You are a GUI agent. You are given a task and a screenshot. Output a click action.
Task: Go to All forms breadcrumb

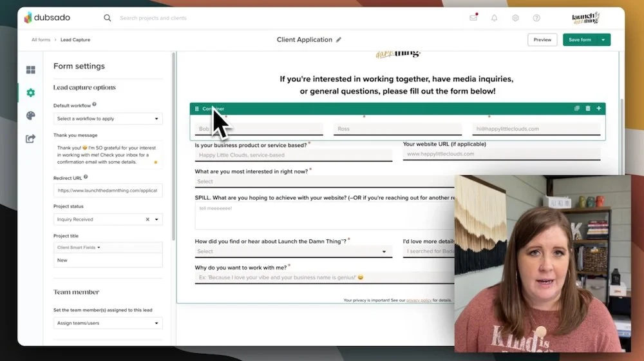pos(41,40)
